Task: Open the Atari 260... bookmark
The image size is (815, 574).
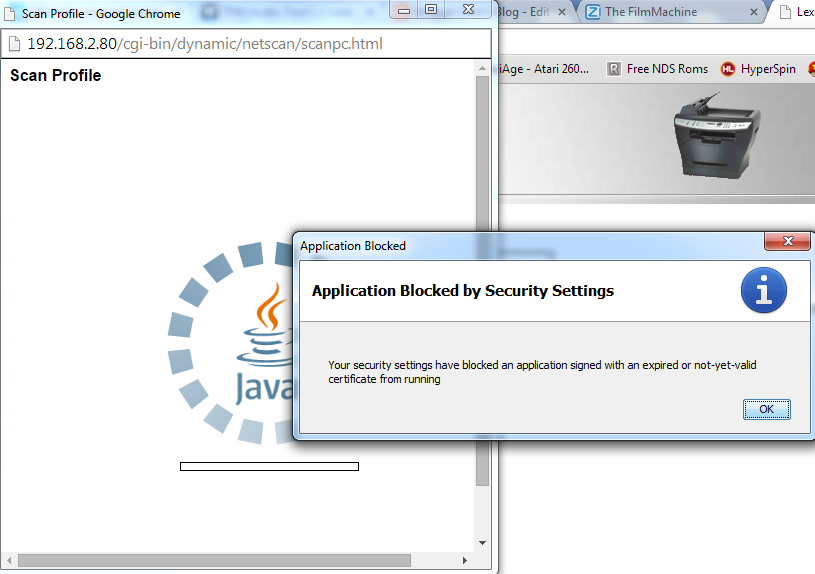Action: click(544, 69)
